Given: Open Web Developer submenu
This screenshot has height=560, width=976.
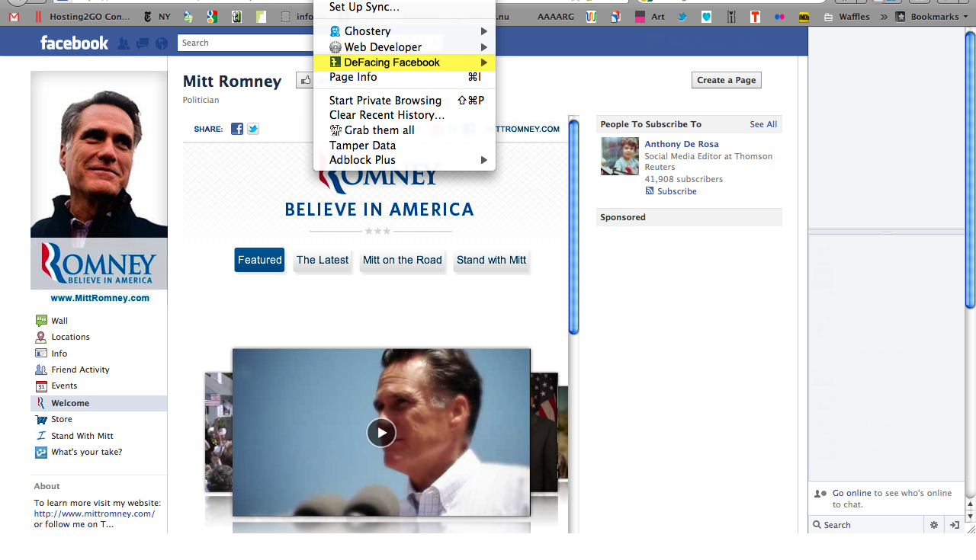Looking at the screenshot, I should [x=404, y=47].
